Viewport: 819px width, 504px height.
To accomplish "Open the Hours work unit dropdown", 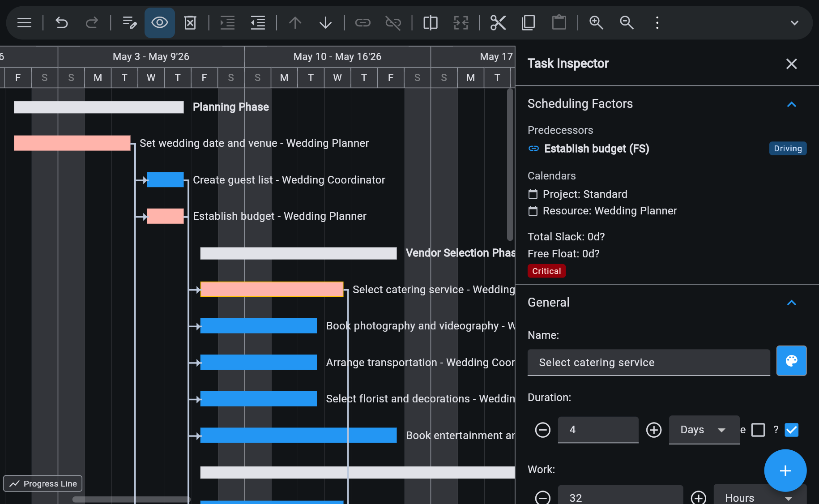I will tap(759, 497).
